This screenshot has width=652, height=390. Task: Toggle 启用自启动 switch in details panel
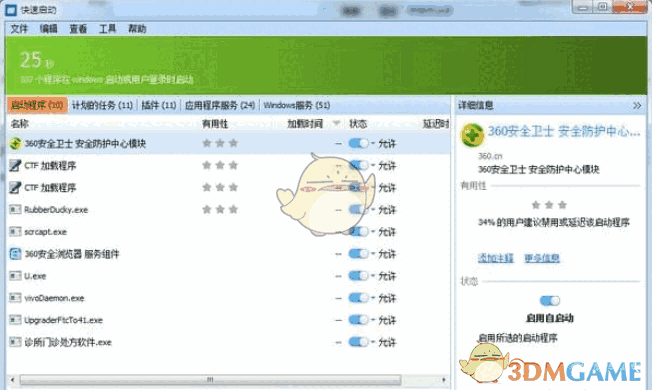pos(550,300)
